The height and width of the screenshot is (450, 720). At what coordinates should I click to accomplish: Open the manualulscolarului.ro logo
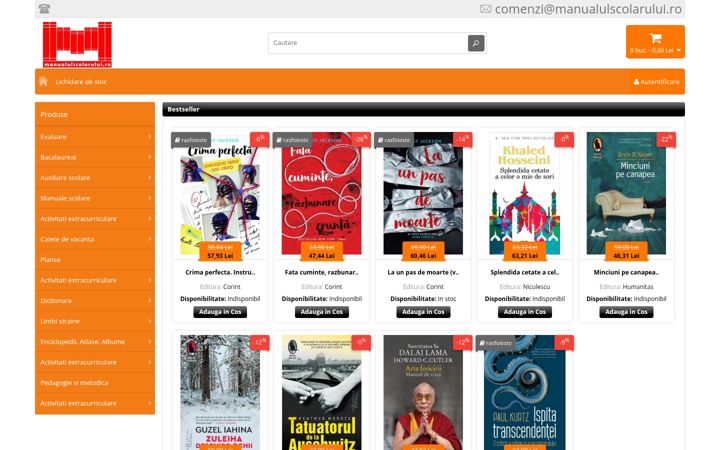pos(77,45)
